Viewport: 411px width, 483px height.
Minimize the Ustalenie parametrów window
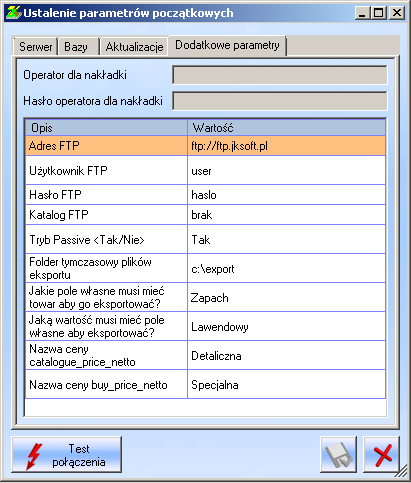pyautogui.click(x=362, y=13)
